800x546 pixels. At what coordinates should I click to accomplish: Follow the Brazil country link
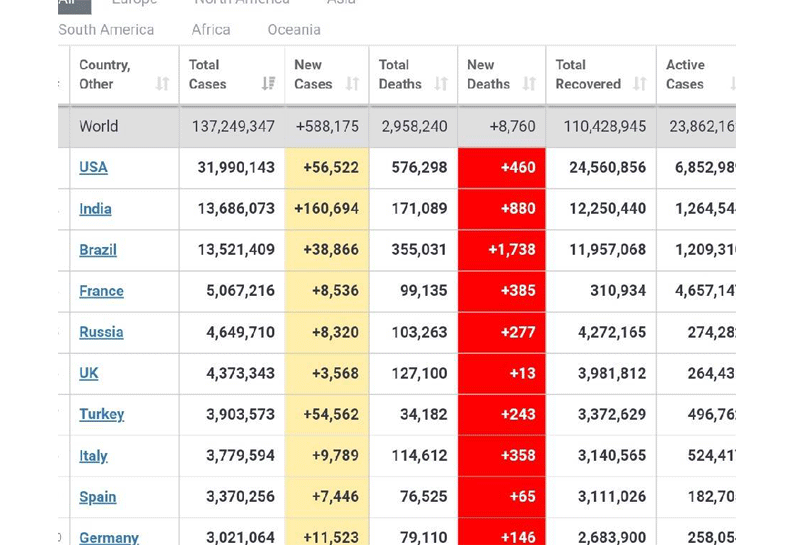(98, 250)
